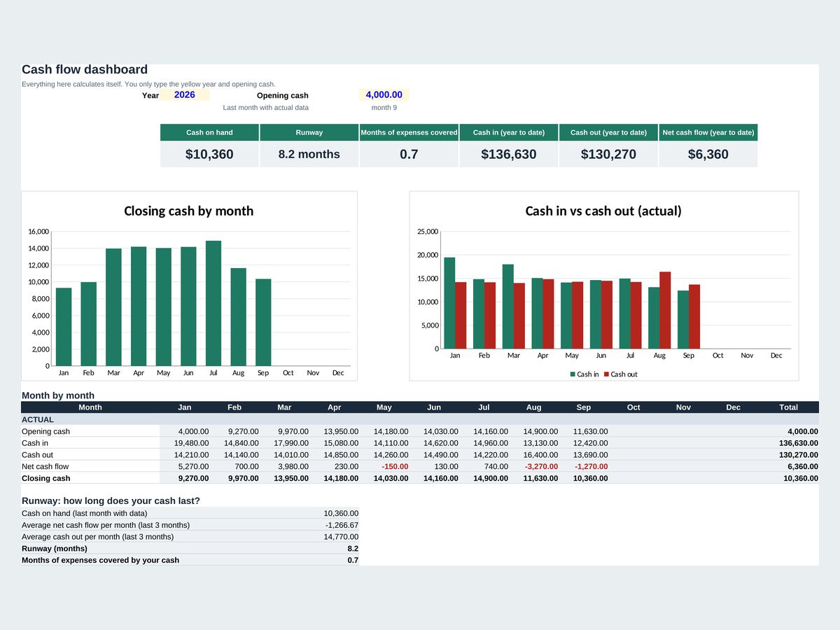Click the Last month with actual data label

(265, 108)
